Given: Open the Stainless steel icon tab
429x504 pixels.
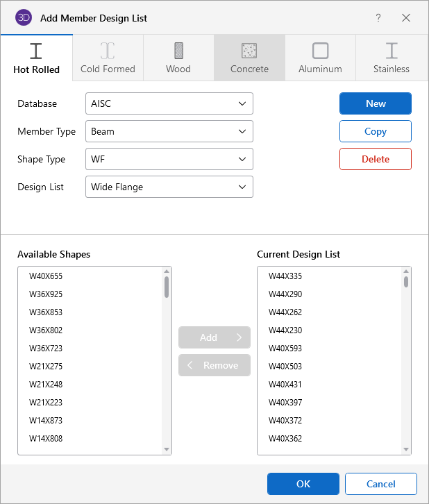Looking at the screenshot, I should click(x=392, y=51).
